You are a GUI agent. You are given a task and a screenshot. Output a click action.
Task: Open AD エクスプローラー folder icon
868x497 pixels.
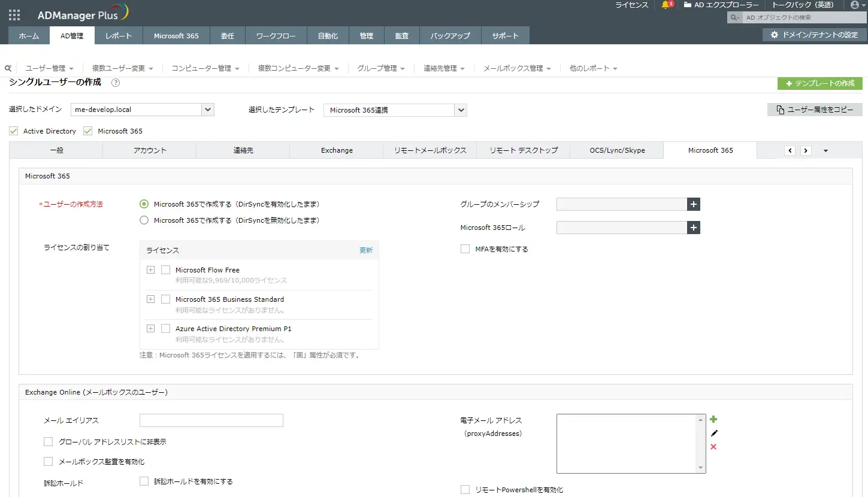pos(688,5)
